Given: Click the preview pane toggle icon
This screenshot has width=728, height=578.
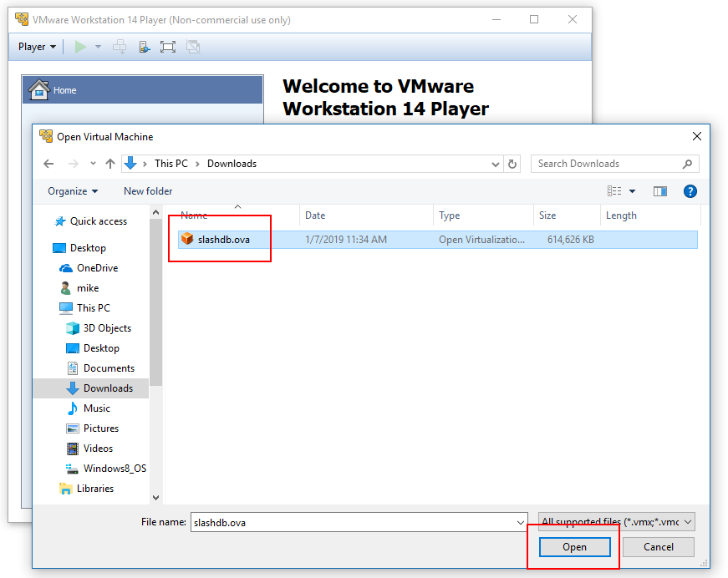Looking at the screenshot, I should coord(660,191).
